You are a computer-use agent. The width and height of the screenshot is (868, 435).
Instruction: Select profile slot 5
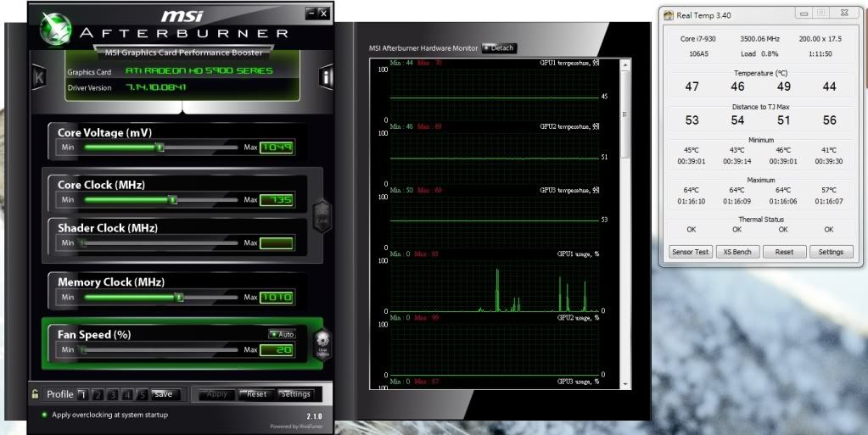pos(142,394)
